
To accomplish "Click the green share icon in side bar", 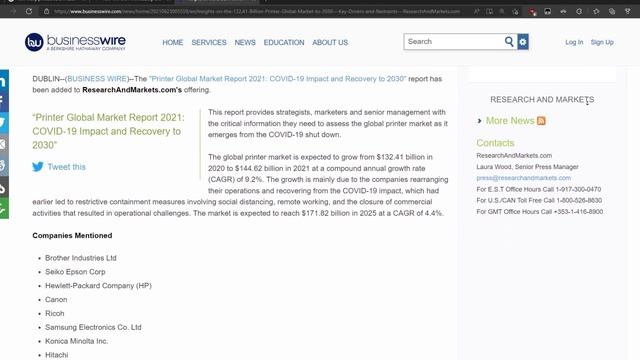I will point(3,209).
